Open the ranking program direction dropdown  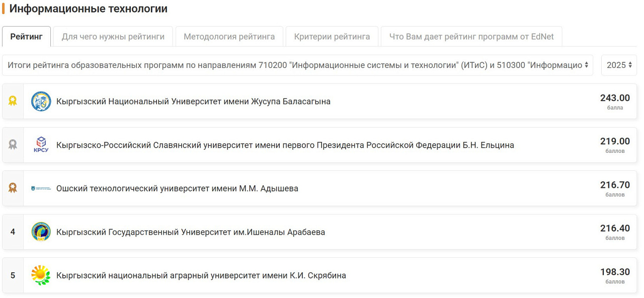pyautogui.click(x=297, y=65)
